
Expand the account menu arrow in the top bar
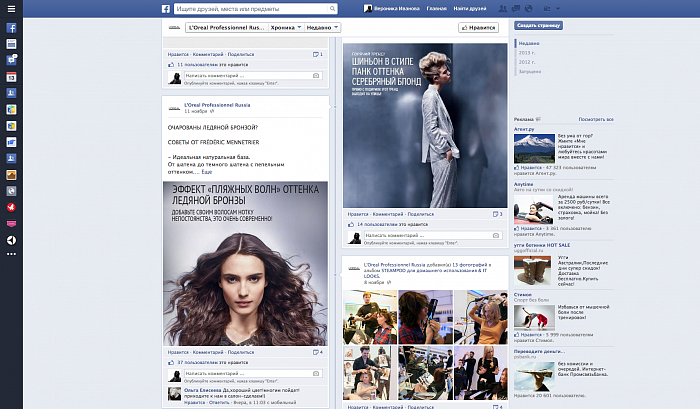[x=558, y=8]
